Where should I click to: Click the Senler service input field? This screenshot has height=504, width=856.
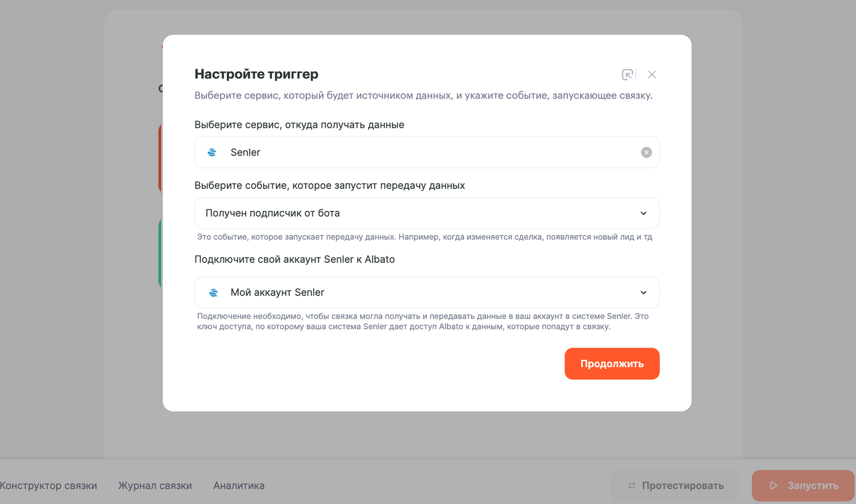(417, 152)
